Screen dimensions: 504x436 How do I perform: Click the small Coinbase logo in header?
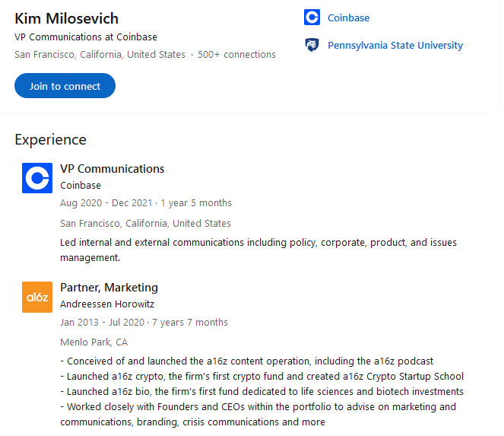[312, 17]
